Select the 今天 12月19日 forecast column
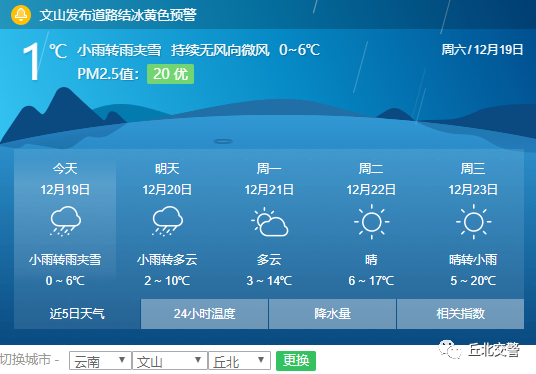Image resolution: width=536 pixels, height=374 pixels. click(65, 224)
